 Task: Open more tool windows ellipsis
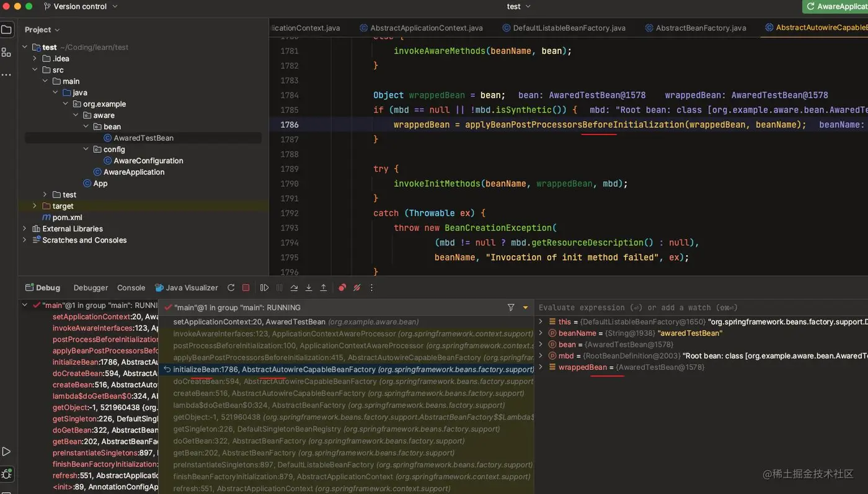6,74
